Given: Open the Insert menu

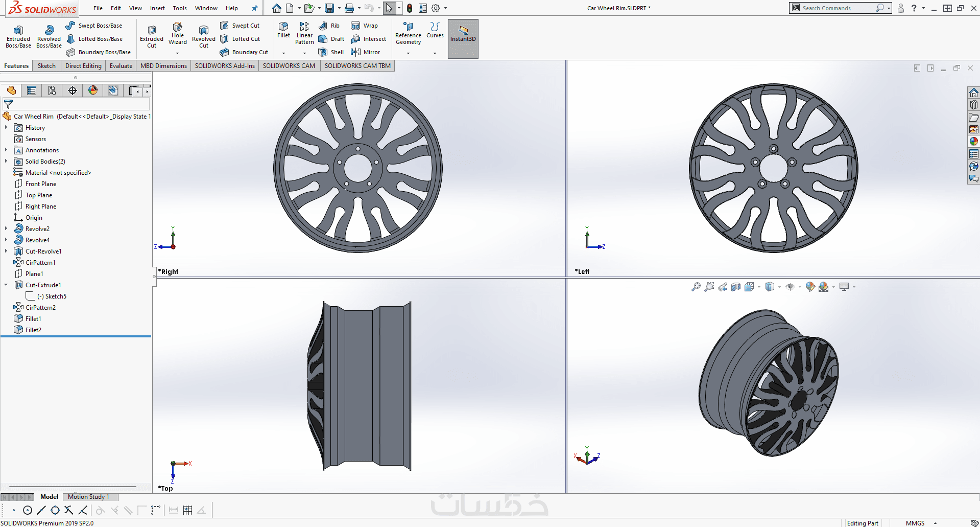Looking at the screenshot, I should (157, 8).
